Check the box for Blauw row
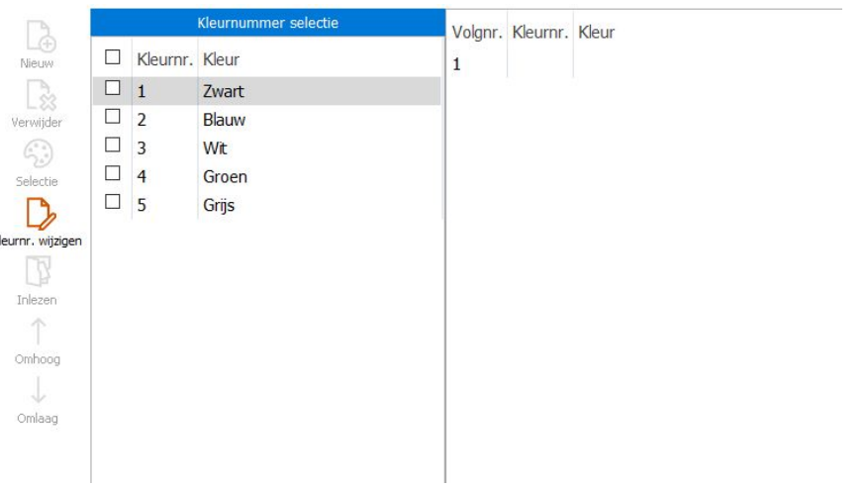This screenshot has width=868, height=488. point(112,119)
